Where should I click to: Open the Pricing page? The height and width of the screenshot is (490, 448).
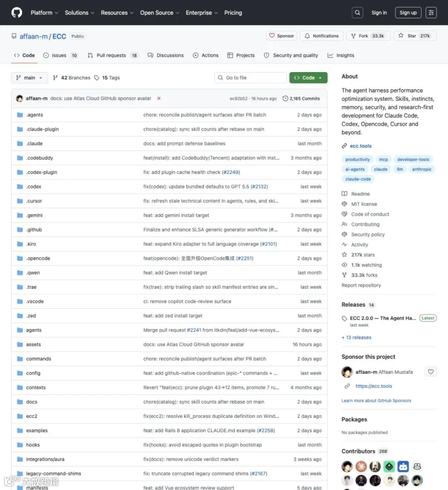(x=233, y=13)
